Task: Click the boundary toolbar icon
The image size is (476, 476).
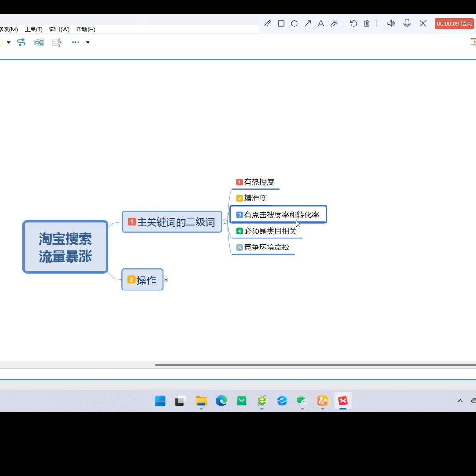Action: click(x=39, y=42)
